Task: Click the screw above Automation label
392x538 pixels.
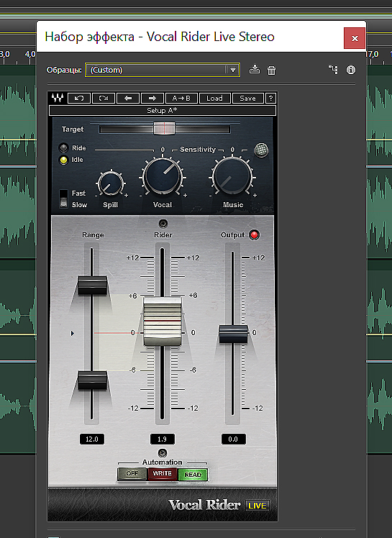Action: (x=163, y=453)
